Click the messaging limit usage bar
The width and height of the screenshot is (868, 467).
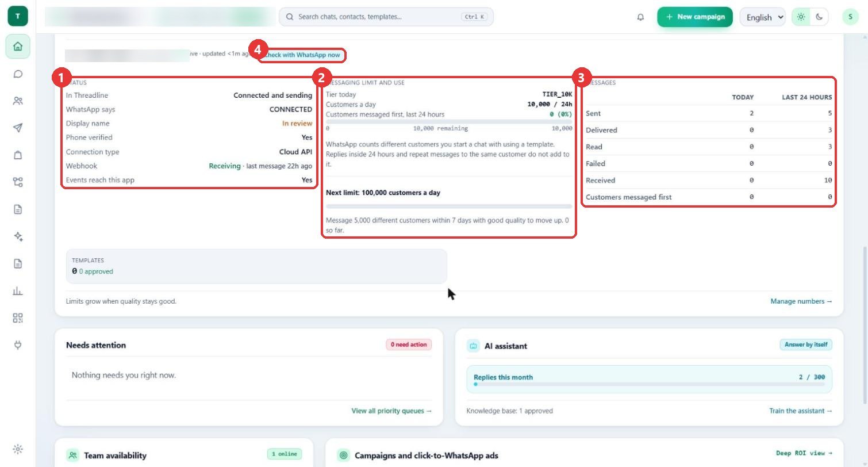click(x=449, y=121)
